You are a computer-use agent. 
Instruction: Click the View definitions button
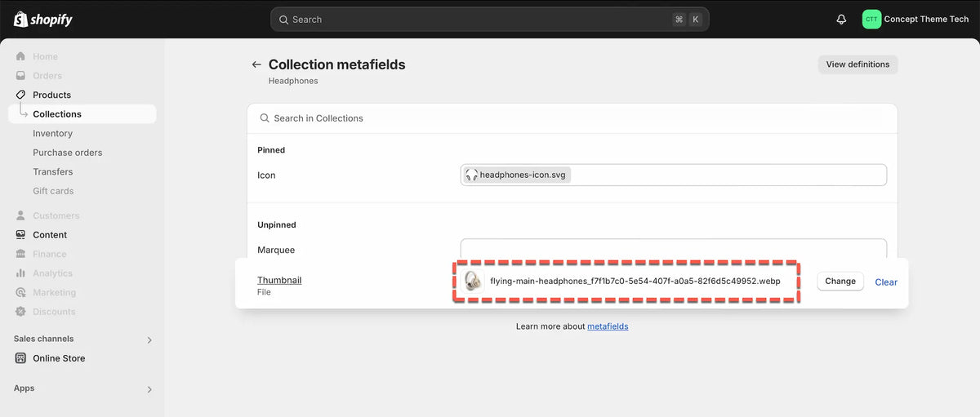(x=857, y=64)
